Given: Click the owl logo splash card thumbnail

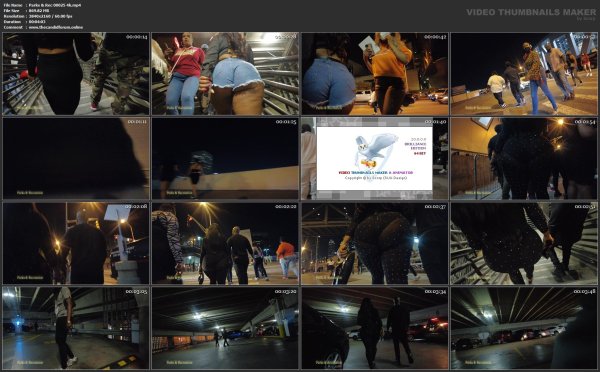Looking at the screenshot, I should click(x=375, y=158).
